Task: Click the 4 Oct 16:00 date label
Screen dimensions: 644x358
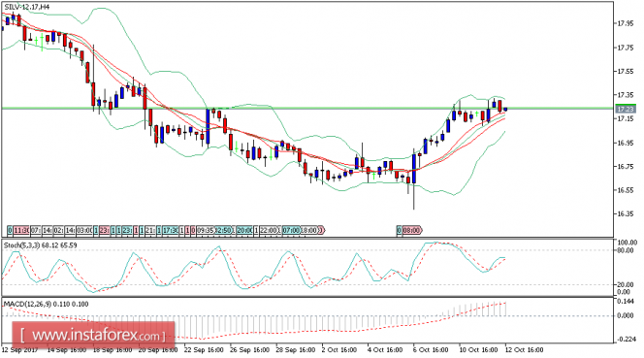Action: coord(386,350)
